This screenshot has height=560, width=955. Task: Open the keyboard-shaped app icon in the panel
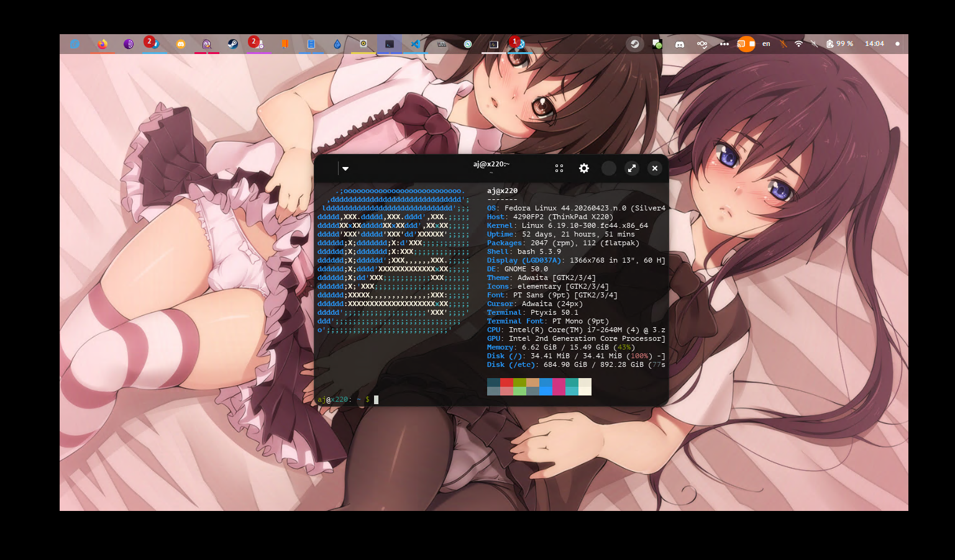click(x=442, y=44)
